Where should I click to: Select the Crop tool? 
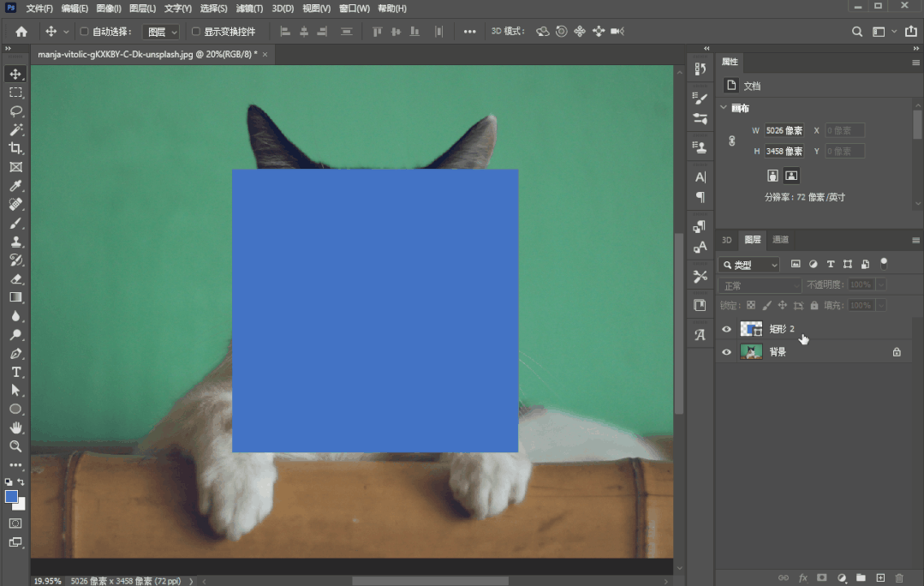(16, 148)
